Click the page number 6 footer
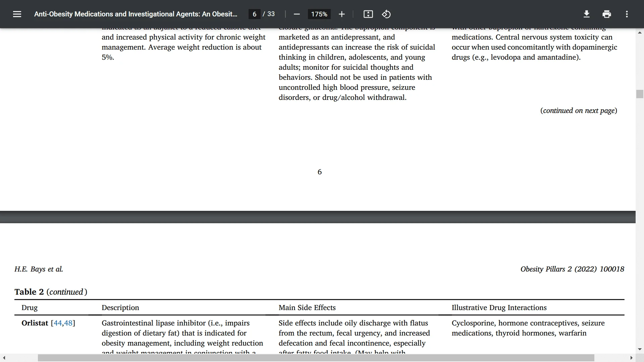Viewport: 644px width, 362px height. (320, 172)
